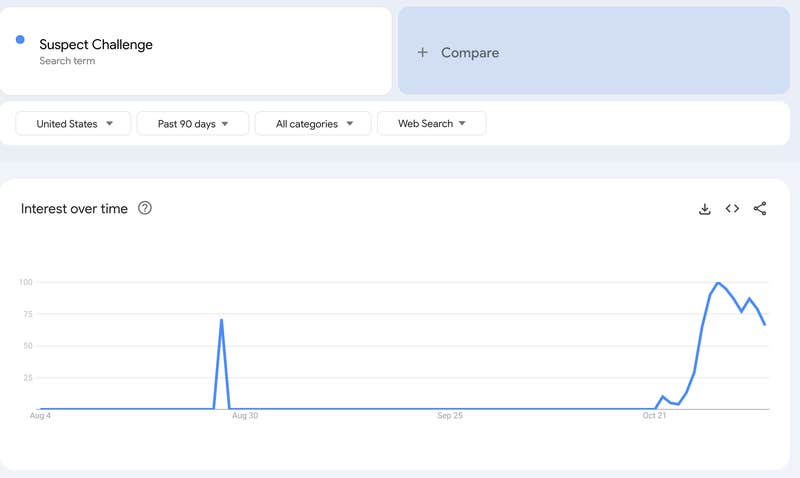Image resolution: width=800 pixels, height=478 pixels.
Task: Select the late-August spike on the chart
Action: point(221,321)
